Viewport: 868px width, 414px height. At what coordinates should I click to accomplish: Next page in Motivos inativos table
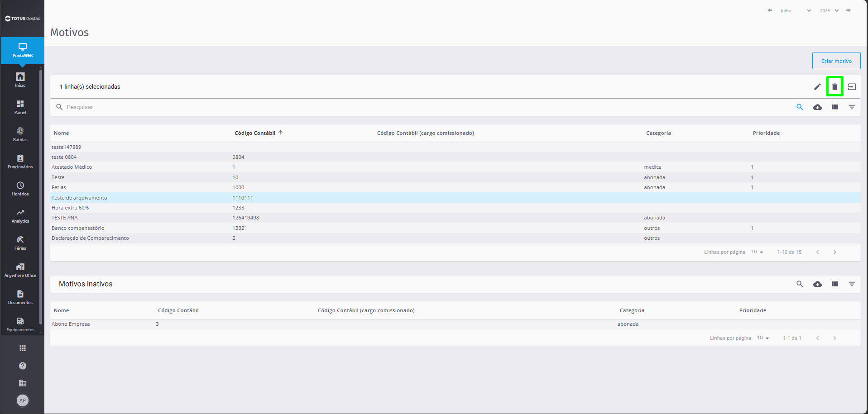pos(834,338)
